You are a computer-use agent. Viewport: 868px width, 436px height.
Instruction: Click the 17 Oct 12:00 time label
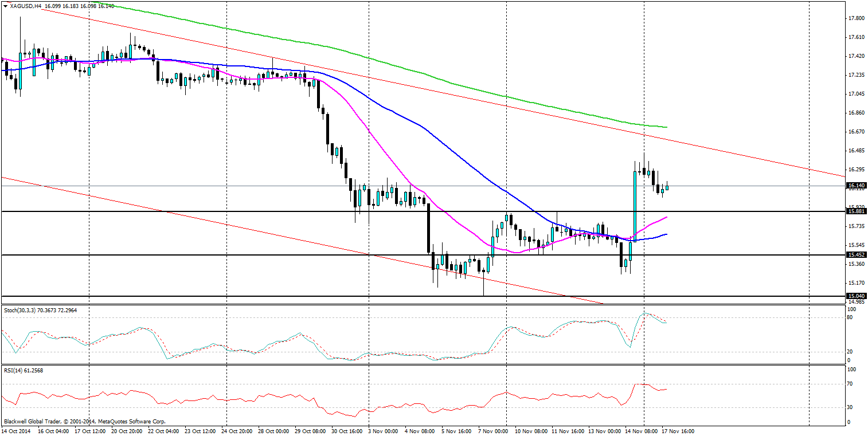[89, 431]
